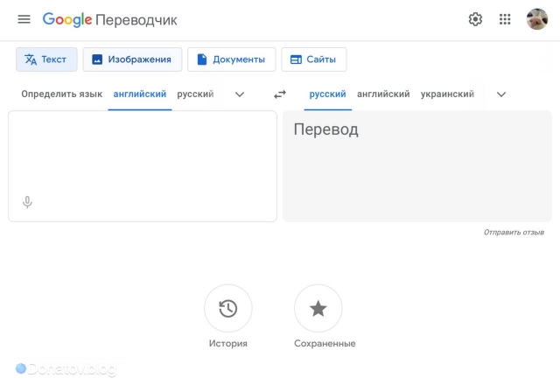Screen dimensions: 560x392
Task: Select английский as source language
Action: tap(140, 94)
